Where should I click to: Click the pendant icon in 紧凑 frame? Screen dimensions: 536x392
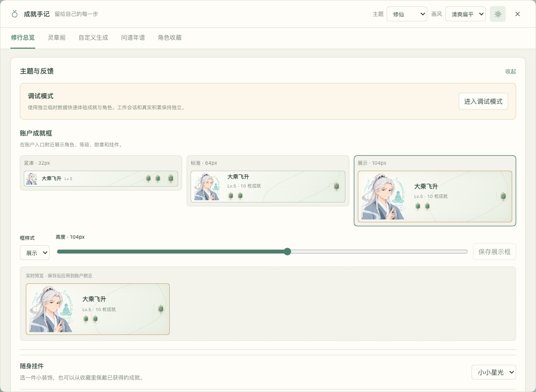[171, 179]
